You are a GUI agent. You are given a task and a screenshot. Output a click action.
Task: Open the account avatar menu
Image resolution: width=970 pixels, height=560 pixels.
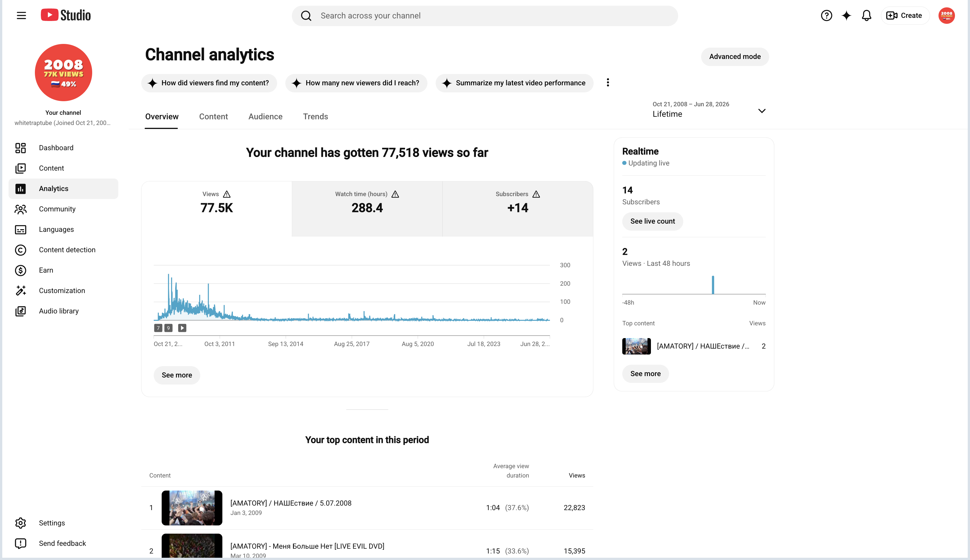[x=946, y=15]
